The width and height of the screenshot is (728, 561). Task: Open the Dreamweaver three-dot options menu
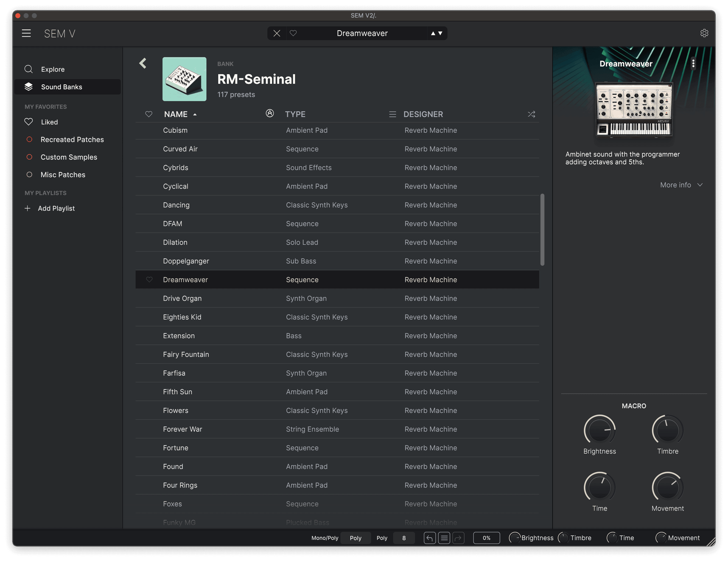(693, 63)
